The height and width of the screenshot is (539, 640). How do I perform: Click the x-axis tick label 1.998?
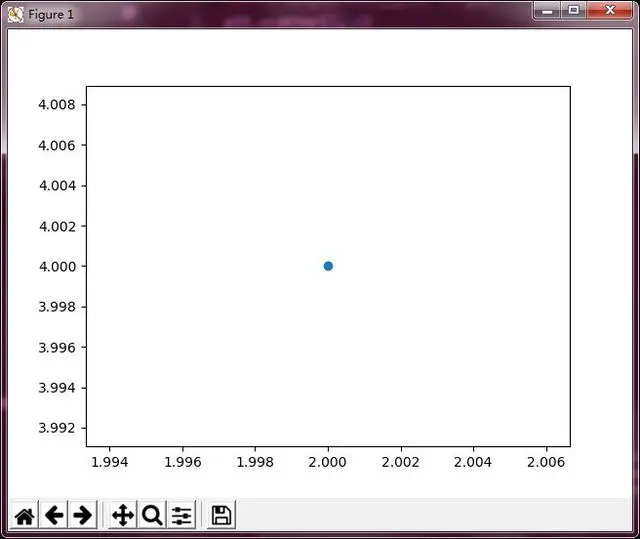coord(255,462)
